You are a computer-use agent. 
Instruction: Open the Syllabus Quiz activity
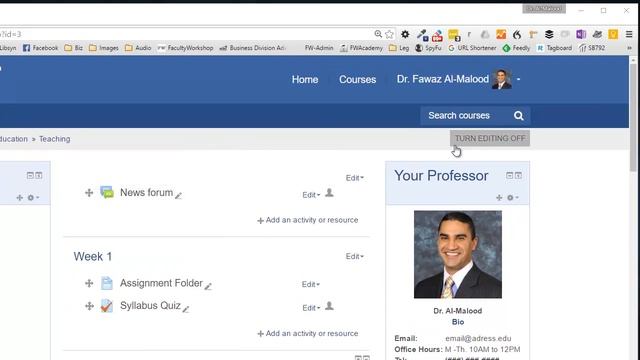150,306
